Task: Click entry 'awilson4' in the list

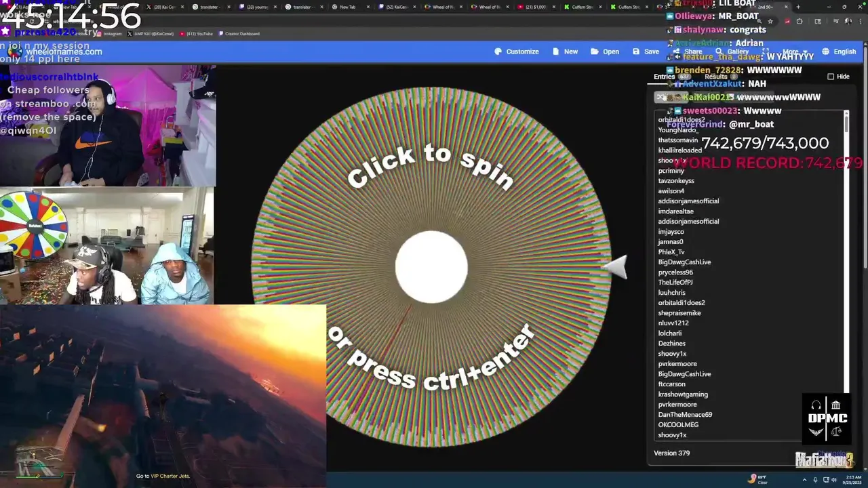Action: [671, 191]
